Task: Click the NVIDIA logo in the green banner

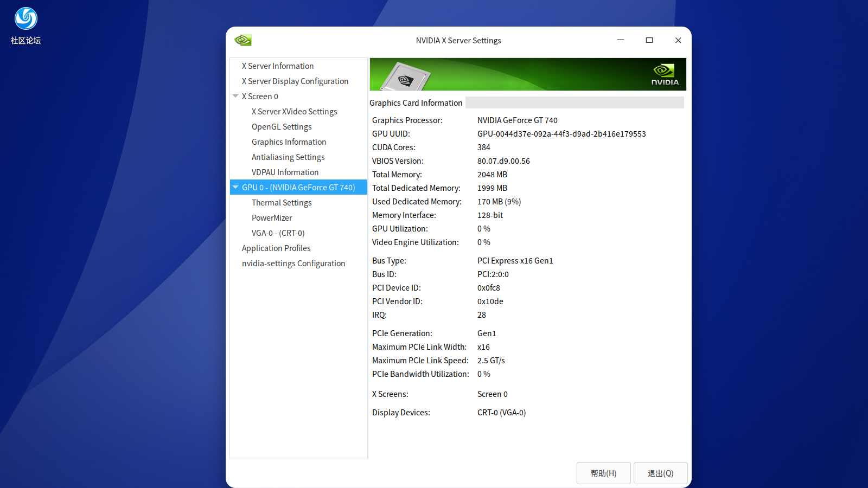Action: pos(665,75)
